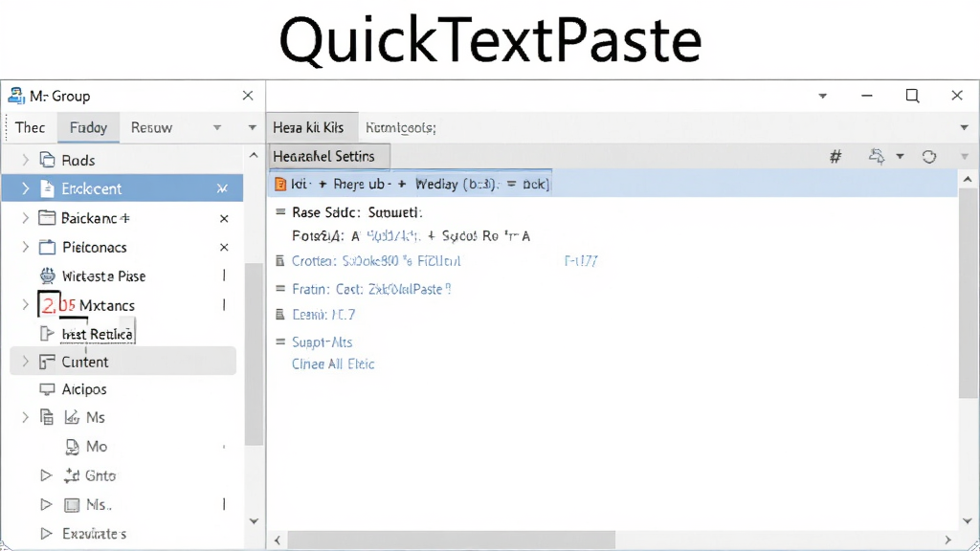Click the Wietasta Pase icon
The width and height of the screenshot is (980, 551).
48,275
